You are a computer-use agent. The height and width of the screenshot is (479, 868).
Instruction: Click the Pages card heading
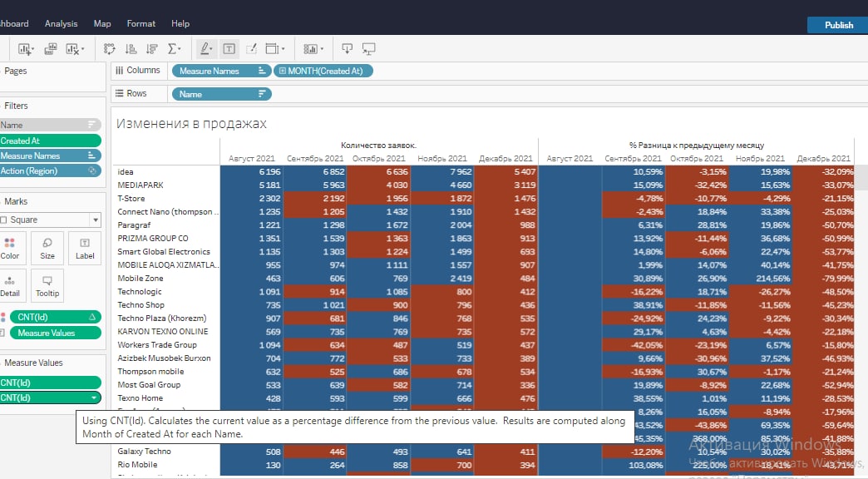coord(16,71)
